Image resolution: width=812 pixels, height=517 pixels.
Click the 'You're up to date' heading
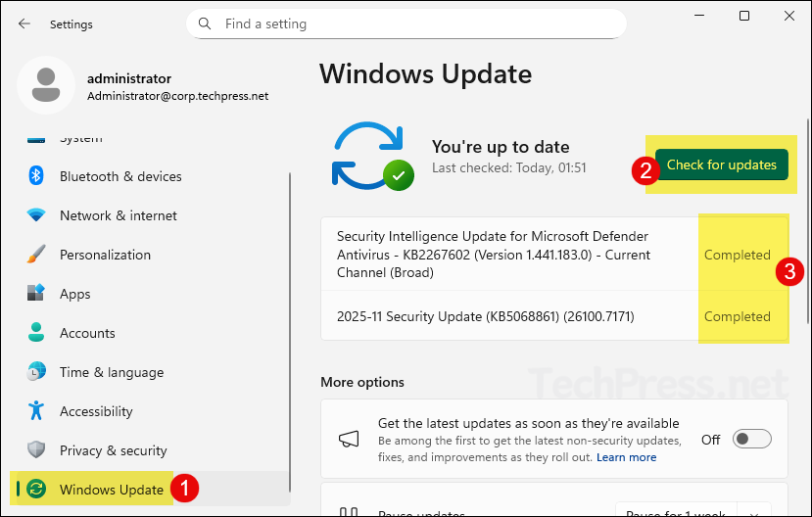(501, 147)
